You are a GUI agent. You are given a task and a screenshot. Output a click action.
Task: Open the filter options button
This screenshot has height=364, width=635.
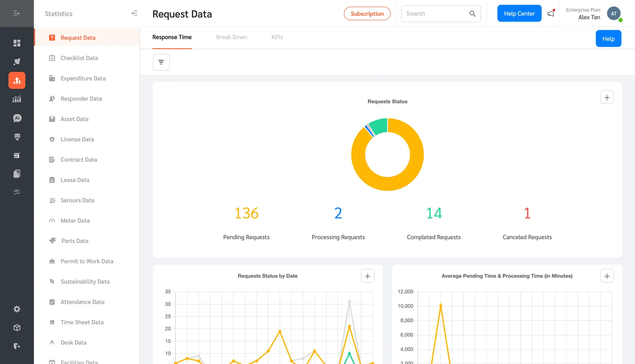(161, 62)
